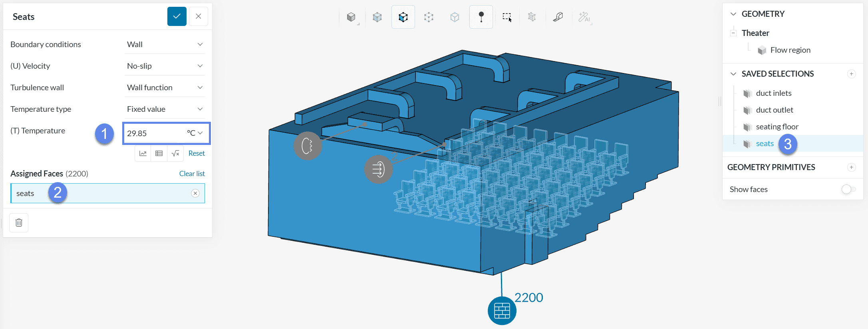Click the Clear list link
This screenshot has width=868, height=329.
point(192,174)
